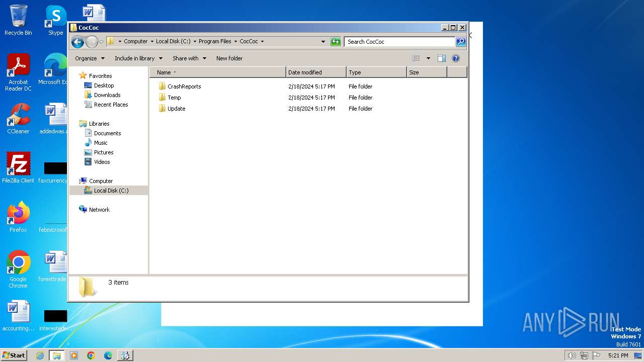Open previous locations dropdown in address bar
The image size is (644, 362).
coord(323,42)
